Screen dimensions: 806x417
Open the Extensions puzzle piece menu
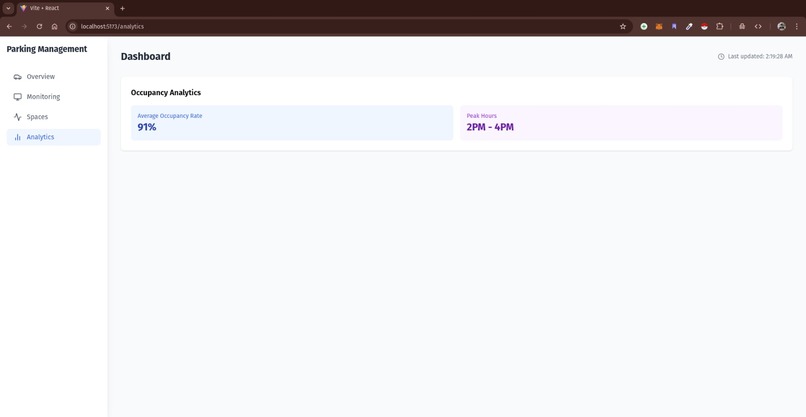[x=720, y=26]
